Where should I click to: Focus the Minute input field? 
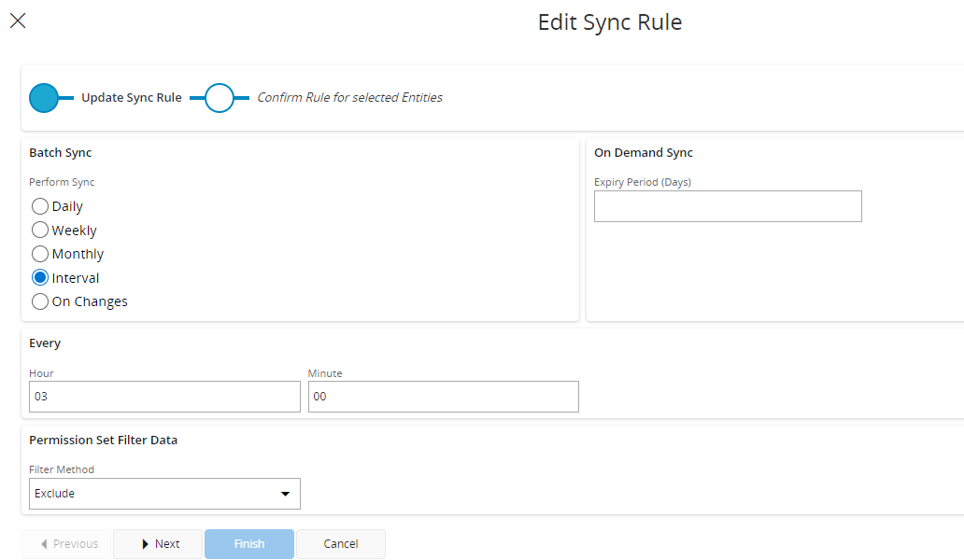tap(443, 397)
